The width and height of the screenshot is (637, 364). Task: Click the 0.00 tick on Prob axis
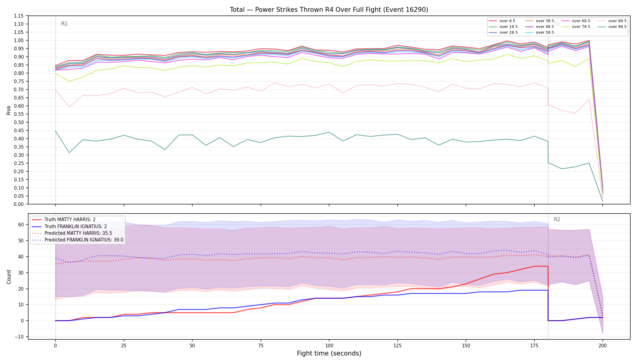tap(19, 204)
